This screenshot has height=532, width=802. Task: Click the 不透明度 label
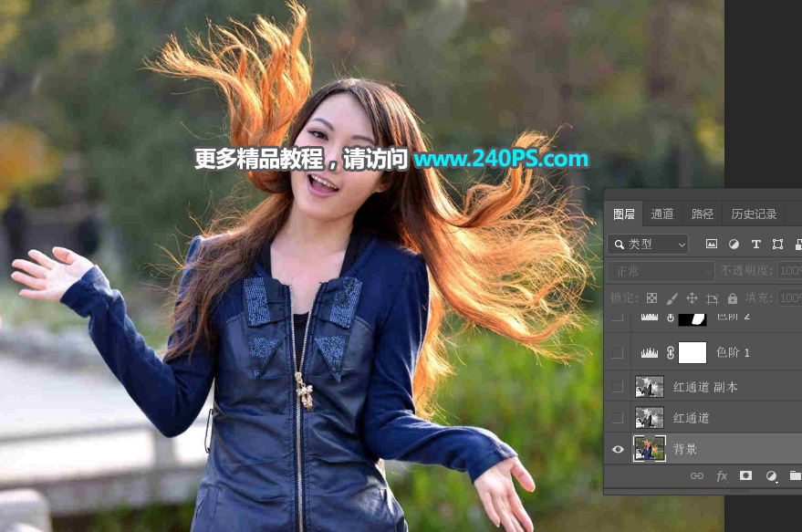point(746,271)
